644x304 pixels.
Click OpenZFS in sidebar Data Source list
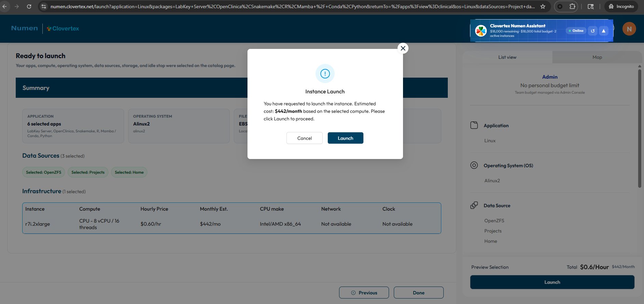tap(494, 221)
